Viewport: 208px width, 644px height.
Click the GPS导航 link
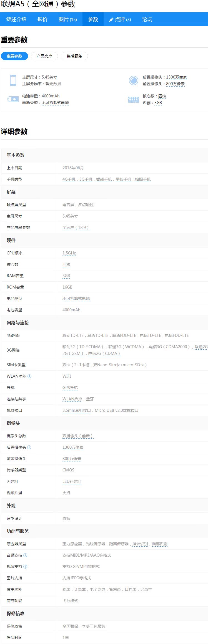pos(70,388)
